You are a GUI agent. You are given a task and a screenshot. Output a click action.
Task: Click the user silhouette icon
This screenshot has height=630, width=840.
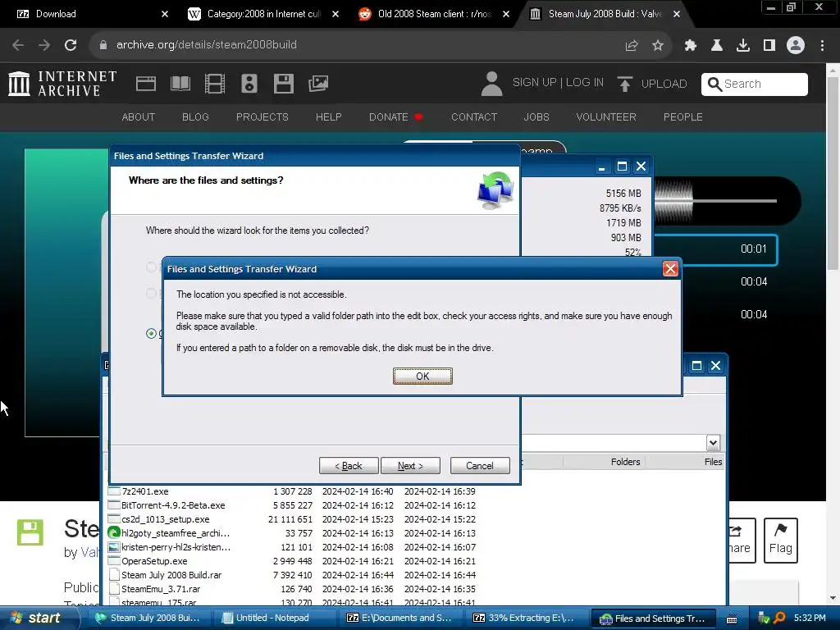(491, 84)
